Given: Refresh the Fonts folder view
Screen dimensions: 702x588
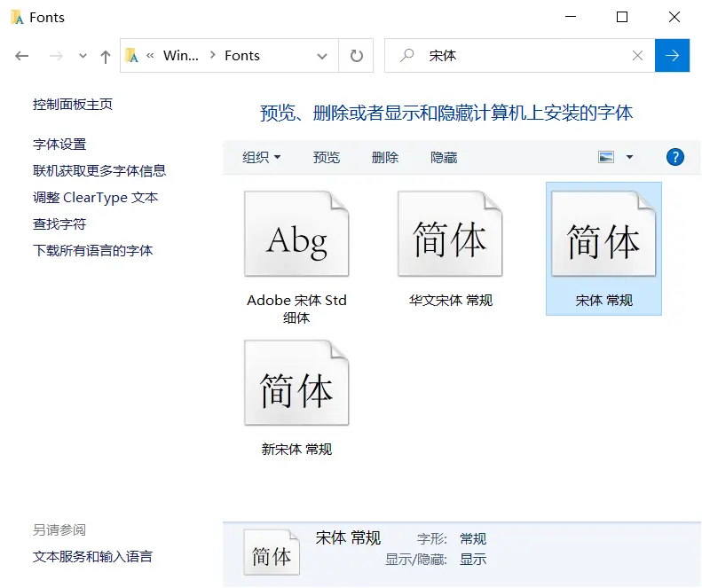Looking at the screenshot, I should (357, 56).
